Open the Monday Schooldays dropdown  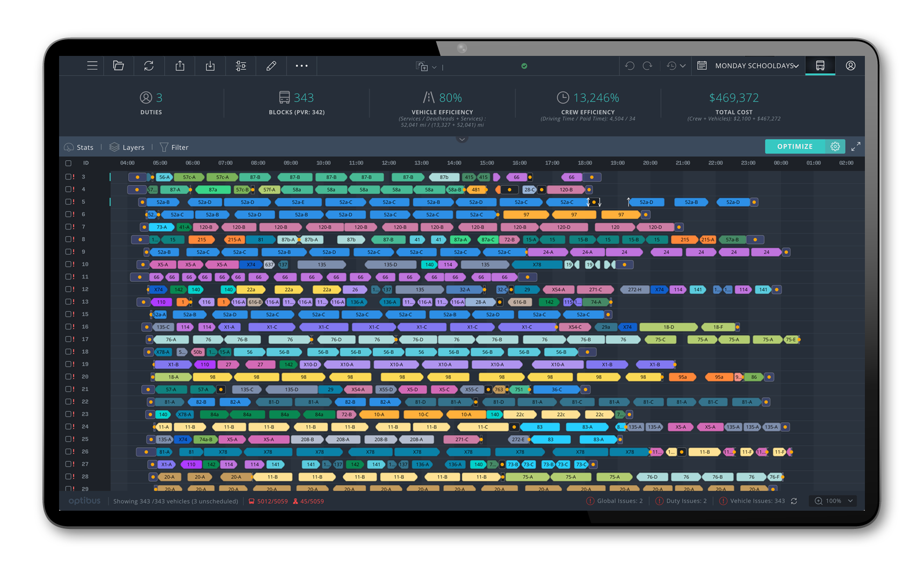pyautogui.click(x=756, y=66)
